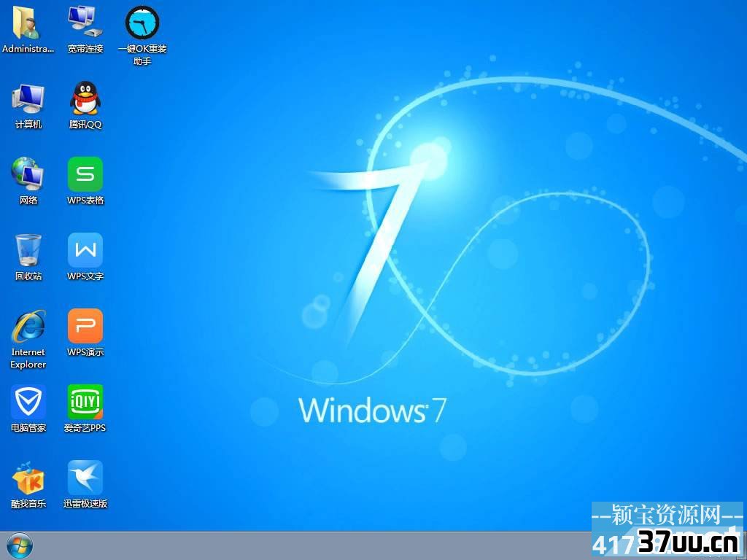Launch the orange WPS演示 icon
The image size is (747, 560).
pos(85,326)
